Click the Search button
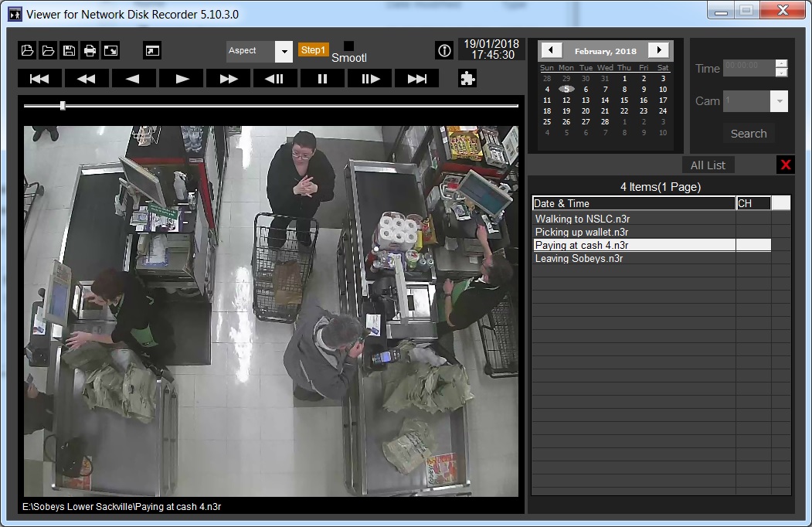812x527 pixels. pos(749,134)
